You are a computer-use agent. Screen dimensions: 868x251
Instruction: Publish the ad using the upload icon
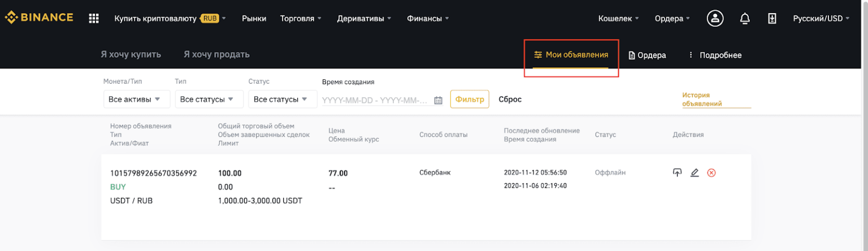tap(677, 173)
